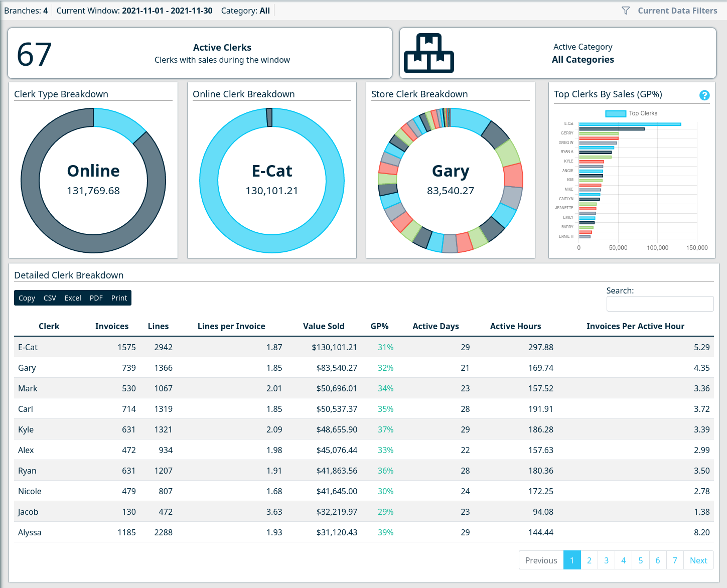Sort by the Value Sold header
Viewport: 727px width, 588px height.
click(x=324, y=326)
